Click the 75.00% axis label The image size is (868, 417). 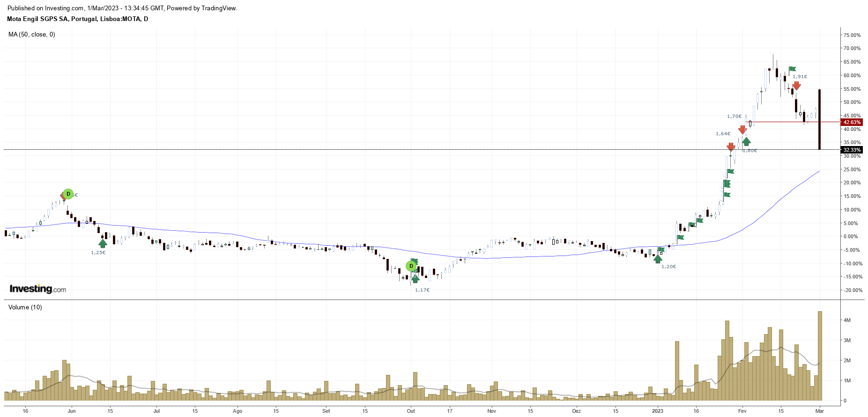click(852, 35)
